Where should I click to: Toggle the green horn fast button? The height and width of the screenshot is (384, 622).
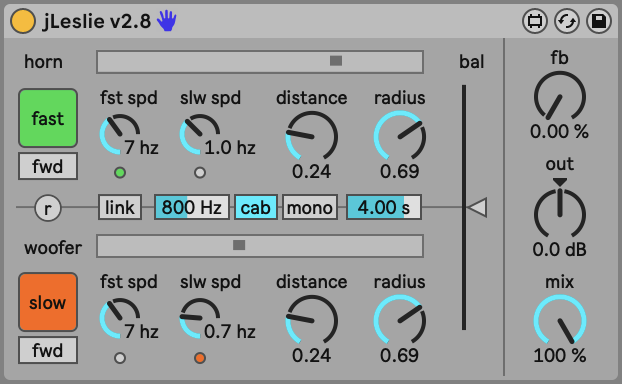point(48,118)
